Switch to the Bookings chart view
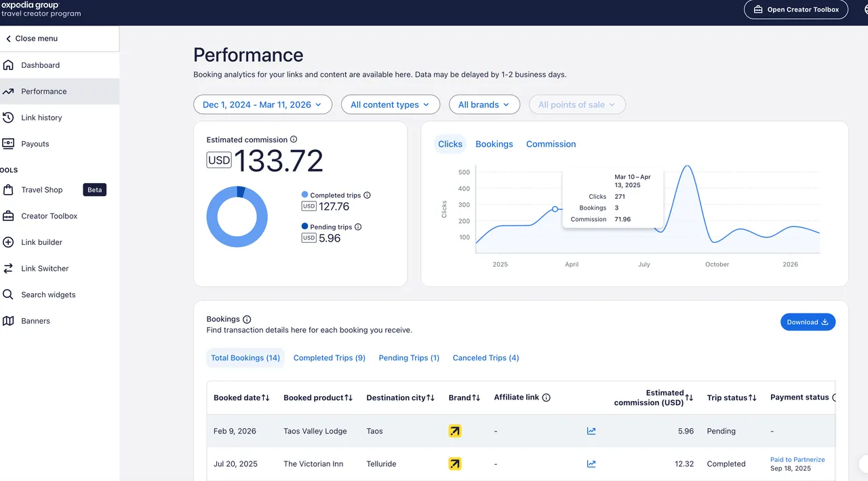The height and width of the screenshot is (481, 868). tap(494, 144)
